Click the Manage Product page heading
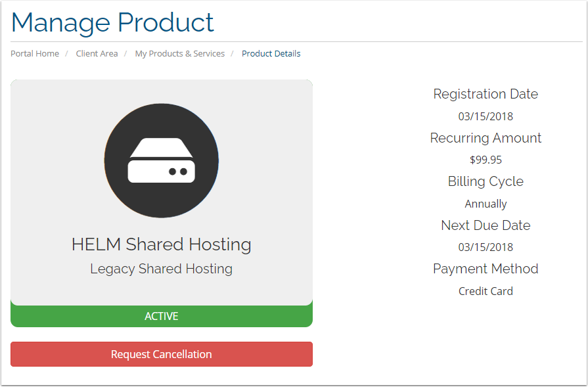Viewport: 588px width, 387px height. (112, 23)
